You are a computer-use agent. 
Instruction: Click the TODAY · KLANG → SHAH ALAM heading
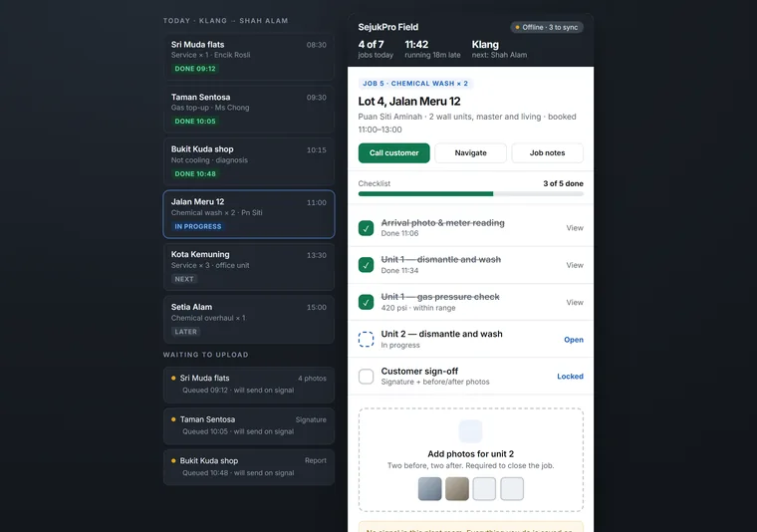[x=225, y=21]
